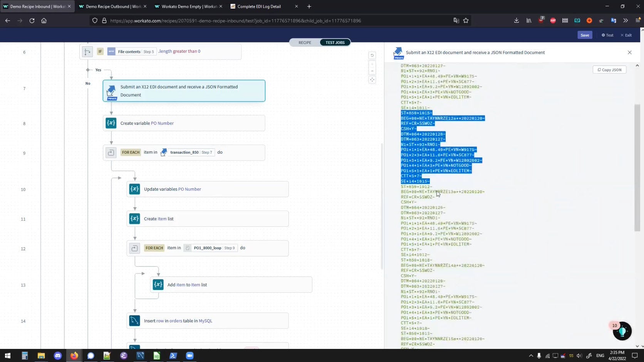Toggle the bookmark star in the address bar
Viewport: 644px width, 362px height.
(465, 21)
